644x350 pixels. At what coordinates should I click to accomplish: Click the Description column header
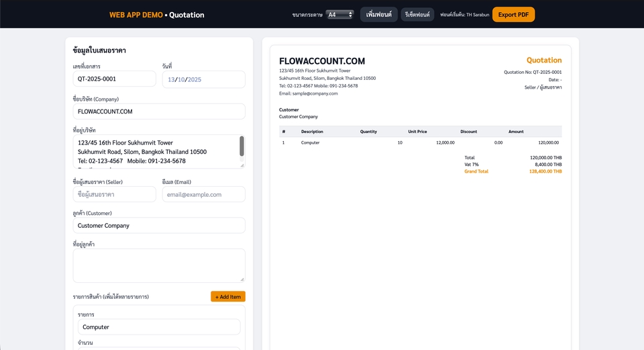(312, 132)
